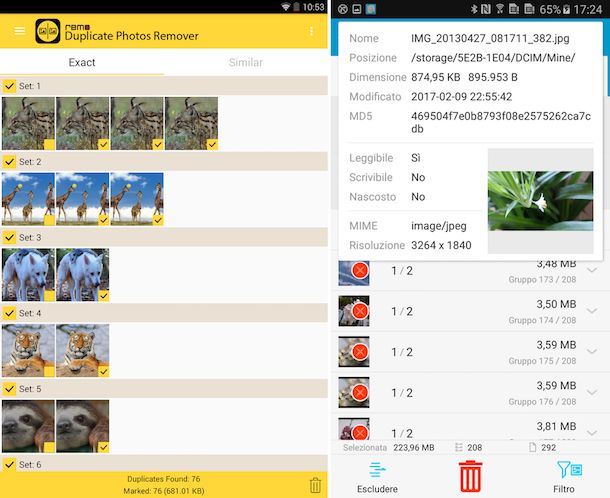This screenshot has height=498, width=610.
Task: Tap the circular notification icon in the top-left of the status bar
Action: click(x=342, y=9)
